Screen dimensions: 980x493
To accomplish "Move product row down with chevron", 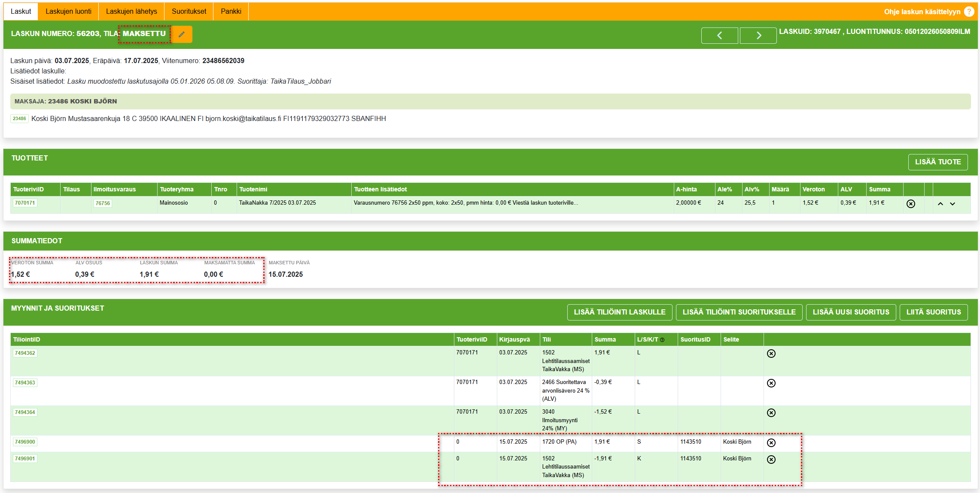I will 953,204.
